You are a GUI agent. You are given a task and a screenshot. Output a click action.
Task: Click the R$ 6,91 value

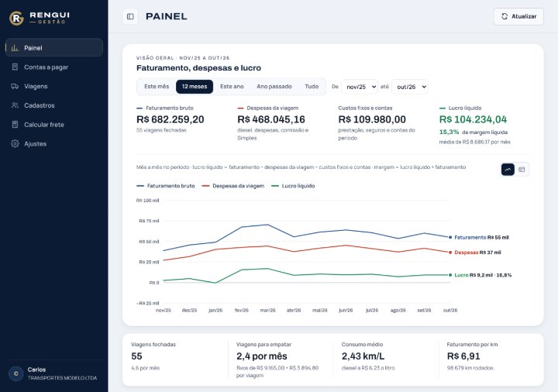tap(463, 356)
